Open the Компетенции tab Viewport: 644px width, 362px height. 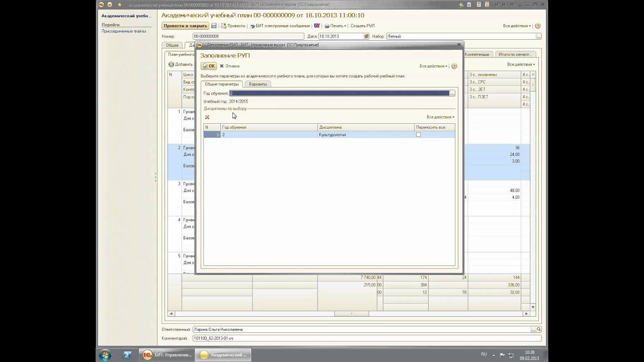click(x=476, y=54)
